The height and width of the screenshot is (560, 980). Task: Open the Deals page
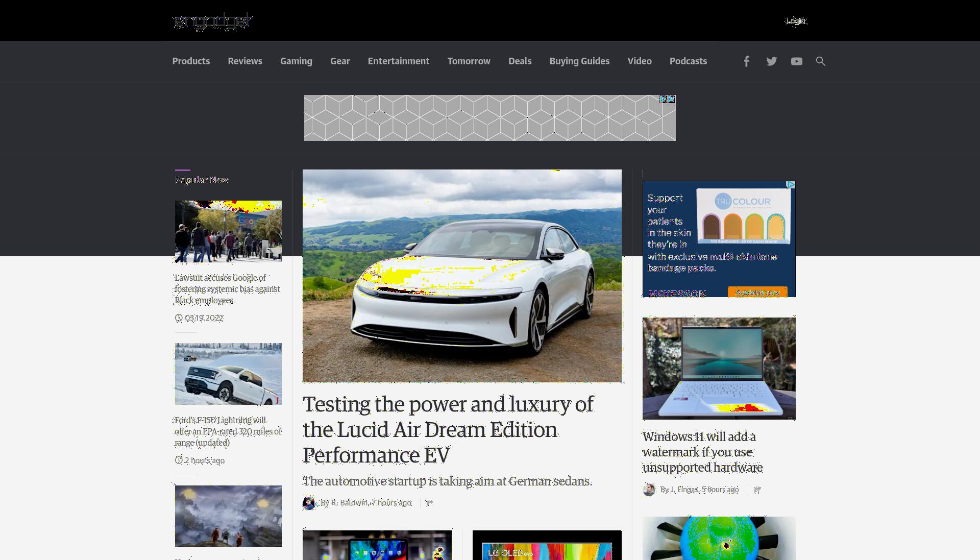pyautogui.click(x=520, y=61)
